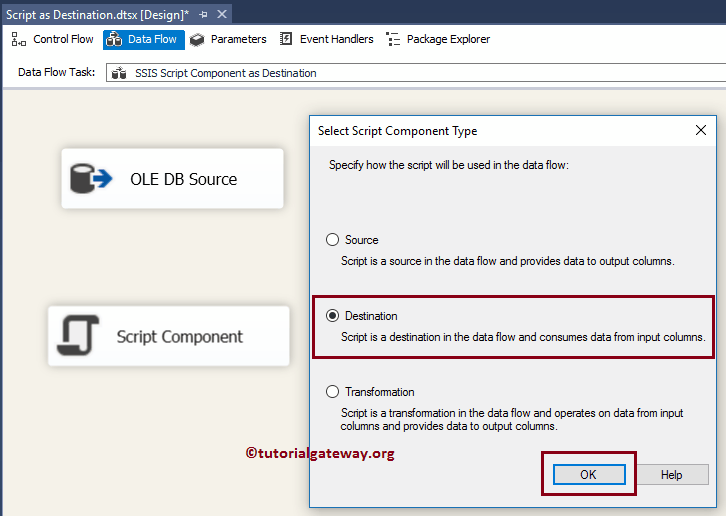Select the Destination radio button
The width and height of the screenshot is (726, 516).
(332, 315)
